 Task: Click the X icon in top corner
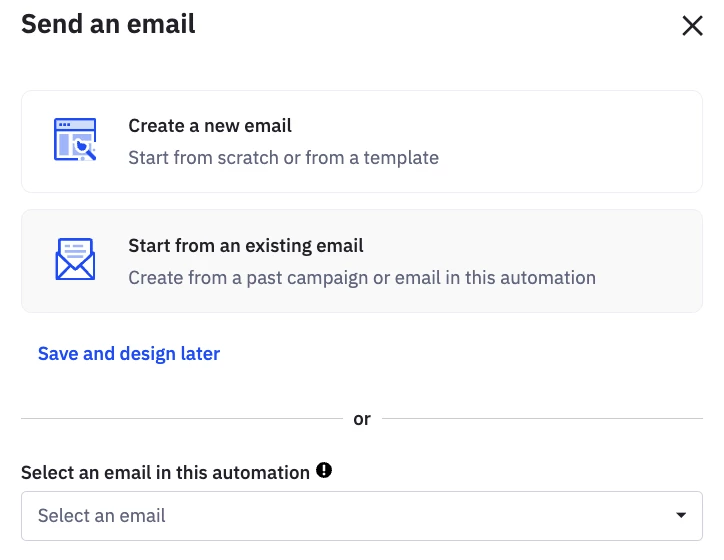tap(692, 26)
